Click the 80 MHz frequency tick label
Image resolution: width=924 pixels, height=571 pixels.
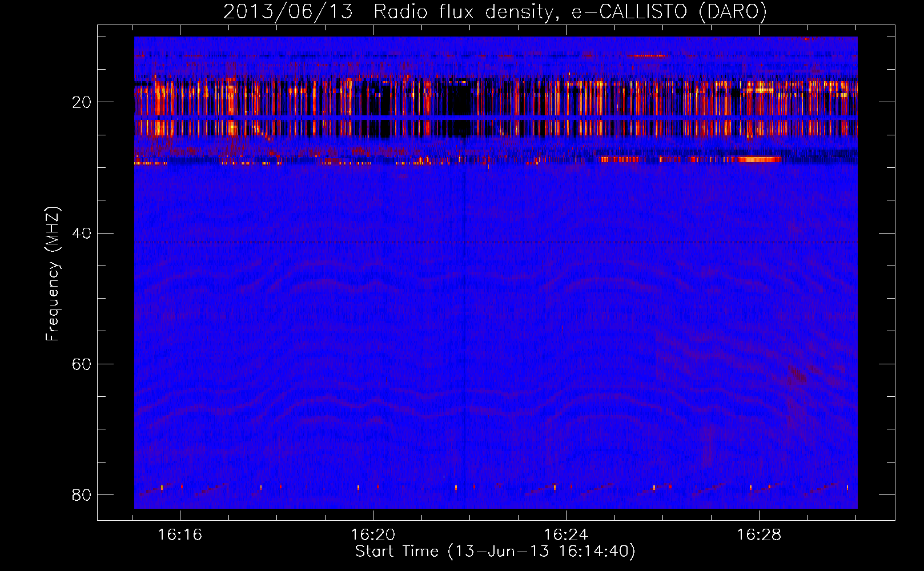82,495
